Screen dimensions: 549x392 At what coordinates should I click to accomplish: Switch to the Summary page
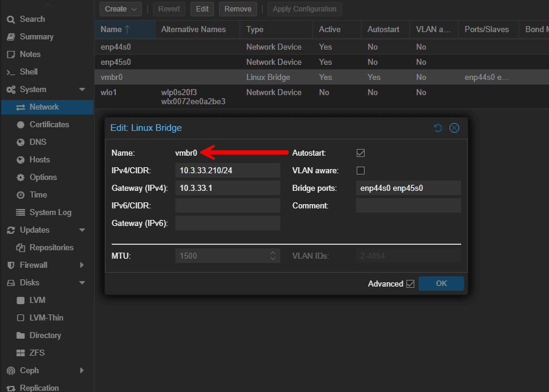click(34, 36)
